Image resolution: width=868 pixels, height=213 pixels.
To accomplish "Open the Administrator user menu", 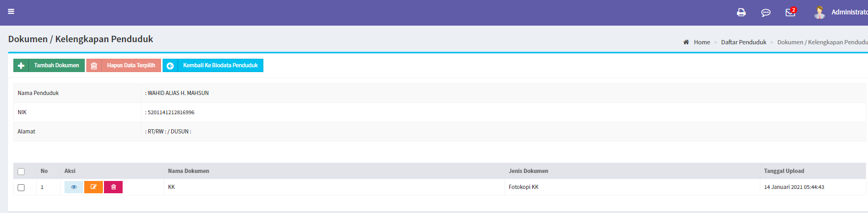I will coord(849,12).
